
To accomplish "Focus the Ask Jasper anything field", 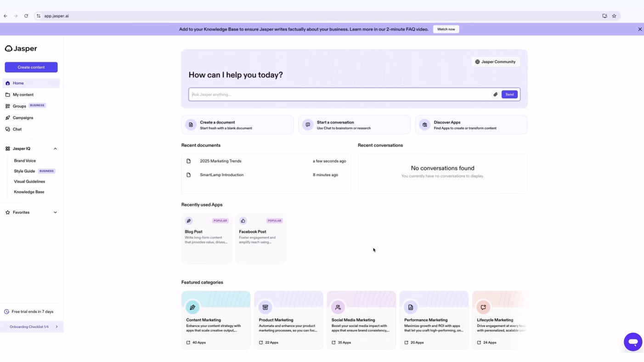I will click(x=340, y=95).
